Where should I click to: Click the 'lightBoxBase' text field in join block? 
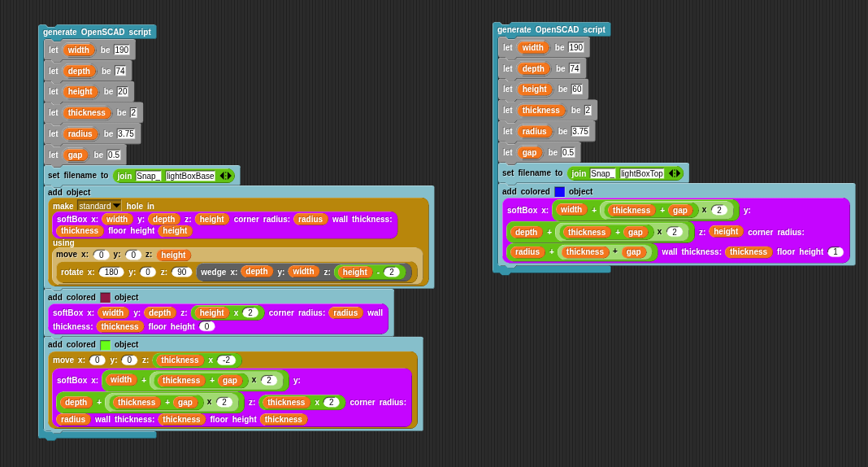[190, 177]
